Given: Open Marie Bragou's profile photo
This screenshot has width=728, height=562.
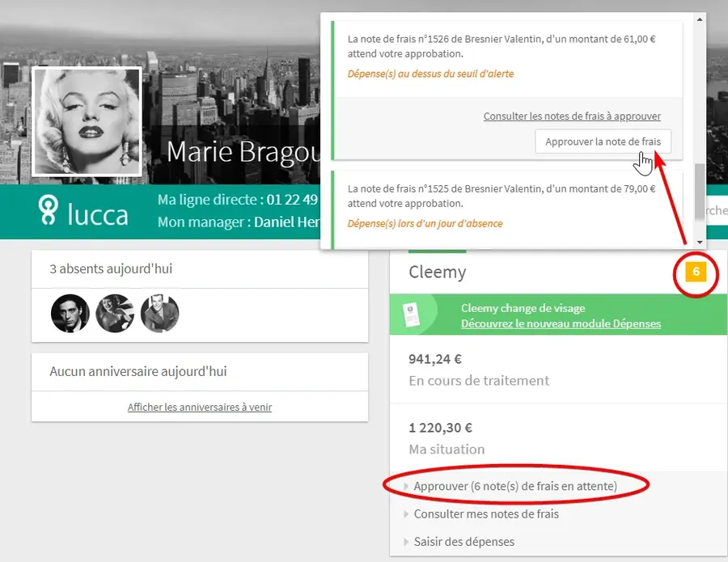Looking at the screenshot, I should click(87, 122).
